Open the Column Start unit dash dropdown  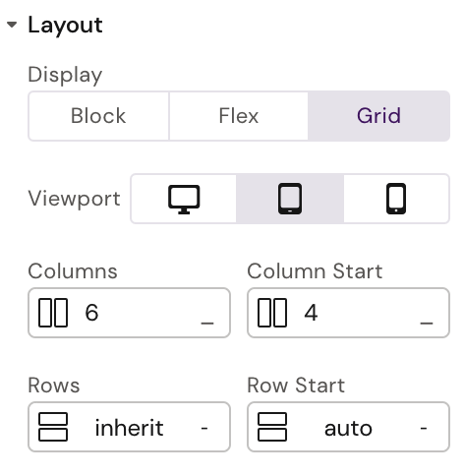click(x=427, y=323)
